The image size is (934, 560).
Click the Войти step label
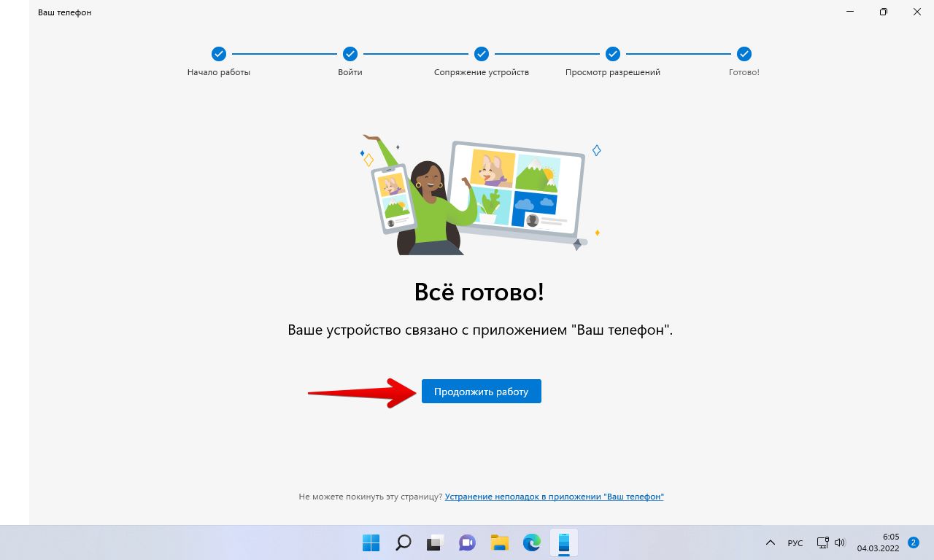350,72
